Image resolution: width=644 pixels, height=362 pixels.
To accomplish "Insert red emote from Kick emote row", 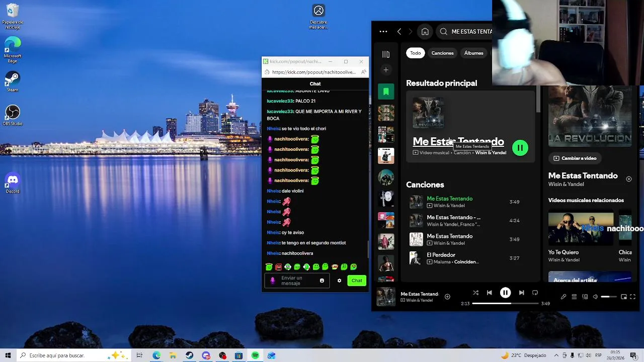I will [278, 267].
